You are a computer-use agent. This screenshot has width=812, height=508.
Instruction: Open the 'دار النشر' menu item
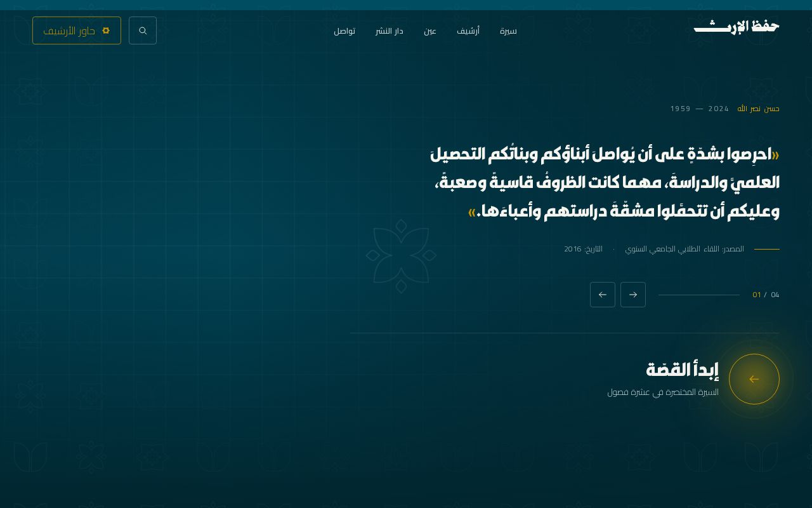pos(389,30)
